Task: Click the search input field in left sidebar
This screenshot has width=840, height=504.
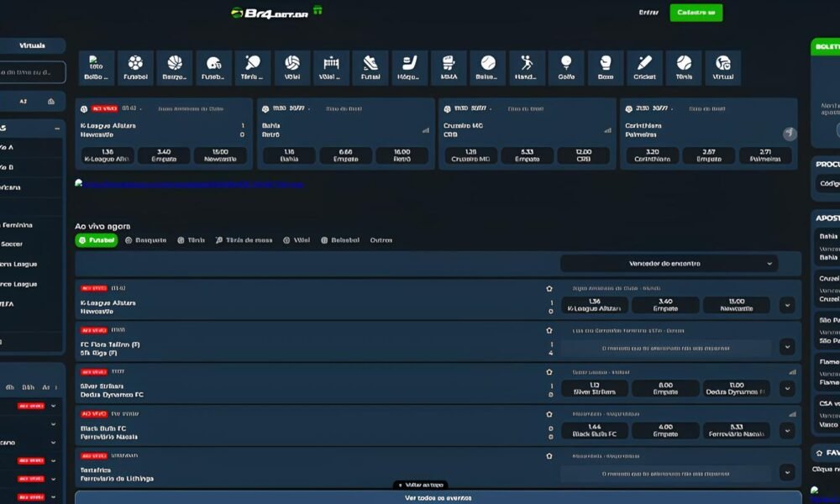Action: [x=32, y=72]
